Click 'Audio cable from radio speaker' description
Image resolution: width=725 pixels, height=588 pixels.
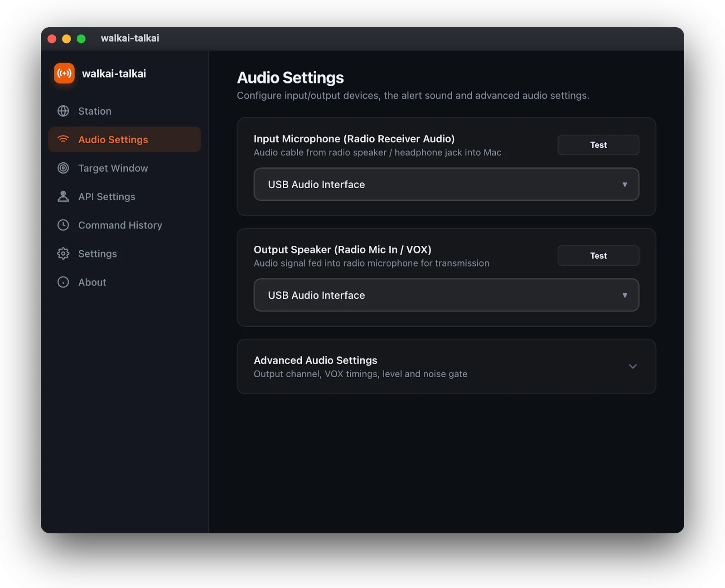pos(377,152)
